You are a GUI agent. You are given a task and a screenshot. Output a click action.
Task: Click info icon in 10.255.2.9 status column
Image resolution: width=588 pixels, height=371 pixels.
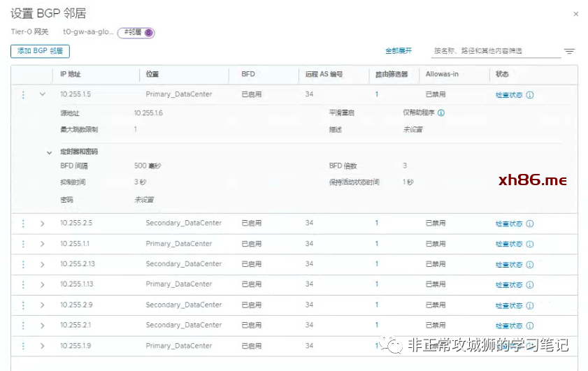[x=529, y=305]
